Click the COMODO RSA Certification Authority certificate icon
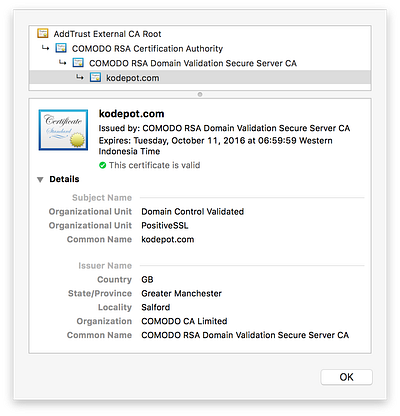This screenshot has height=416, width=400. click(x=61, y=48)
